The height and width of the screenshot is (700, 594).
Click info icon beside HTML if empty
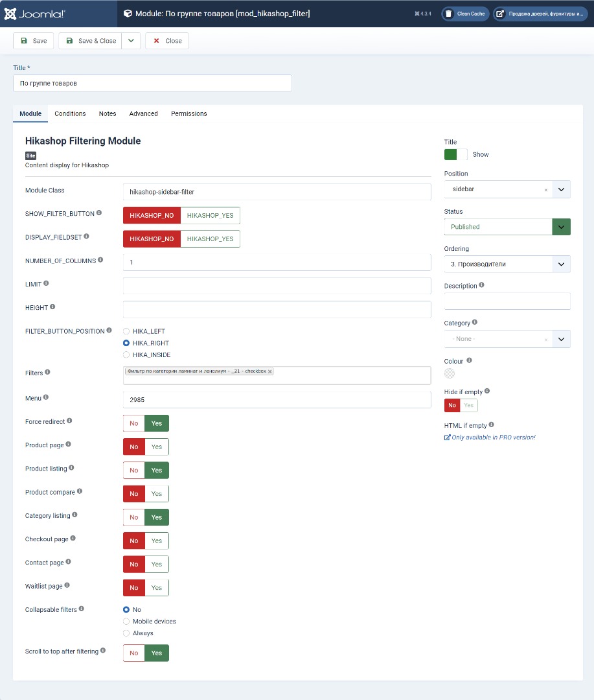pyautogui.click(x=492, y=425)
